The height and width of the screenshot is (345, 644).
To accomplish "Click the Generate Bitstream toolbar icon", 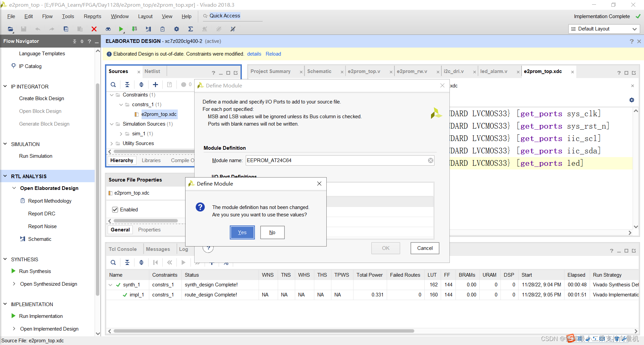I will click(x=135, y=29).
